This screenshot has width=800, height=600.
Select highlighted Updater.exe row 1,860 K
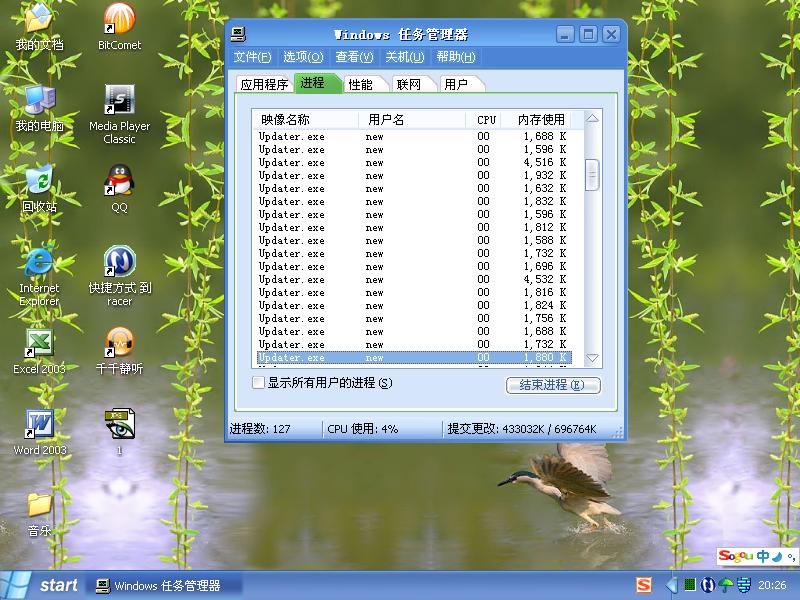point(412,358)
